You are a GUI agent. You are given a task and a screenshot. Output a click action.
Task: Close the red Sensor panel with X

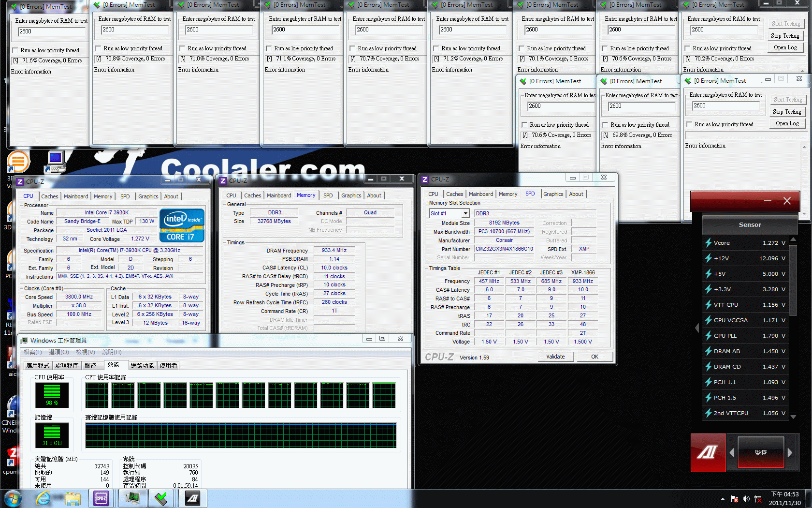(x=787, y=201)
